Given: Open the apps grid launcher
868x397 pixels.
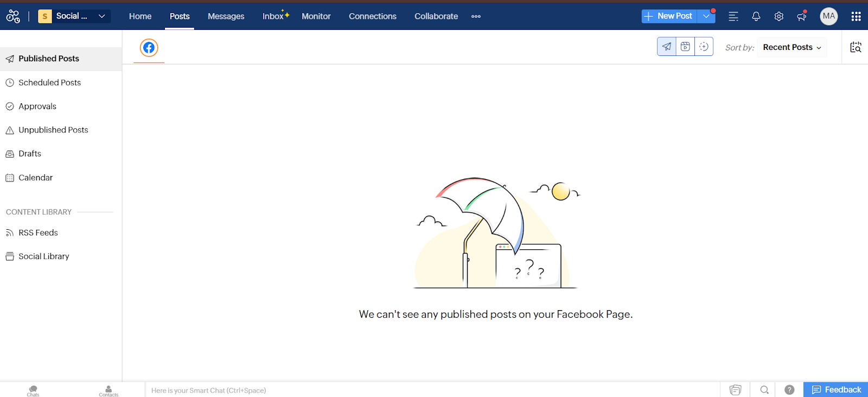Looking at the screenshot, I should coord(856,16).
